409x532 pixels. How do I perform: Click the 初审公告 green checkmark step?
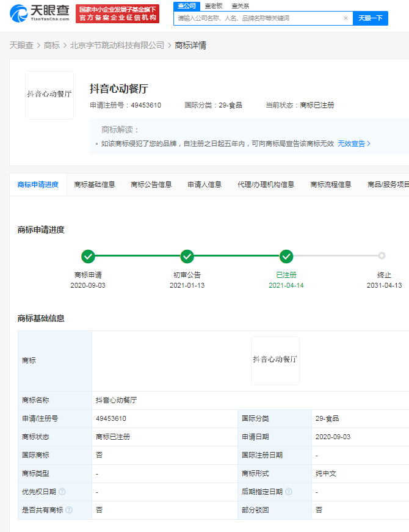(187, 256)
